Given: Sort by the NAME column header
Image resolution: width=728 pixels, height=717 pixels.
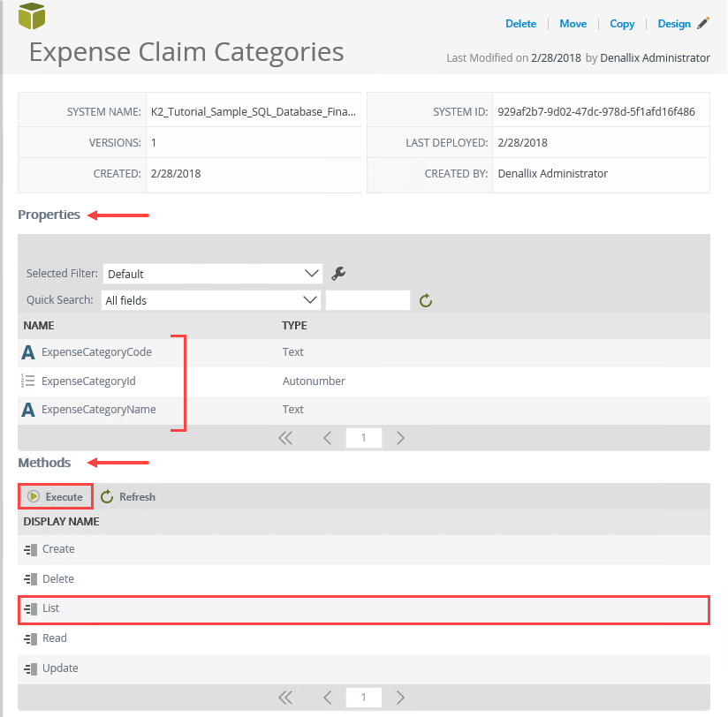Looking at the screenshot, I should point(39,326).
